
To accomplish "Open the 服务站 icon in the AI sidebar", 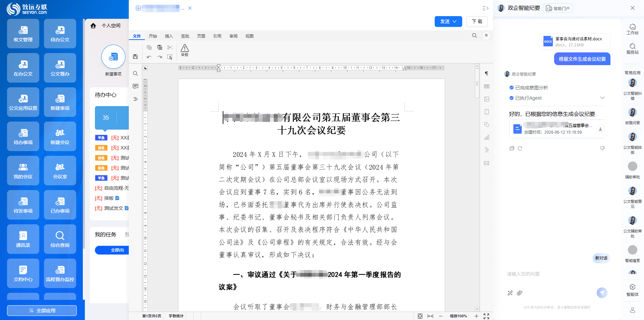I will [633, 49].
